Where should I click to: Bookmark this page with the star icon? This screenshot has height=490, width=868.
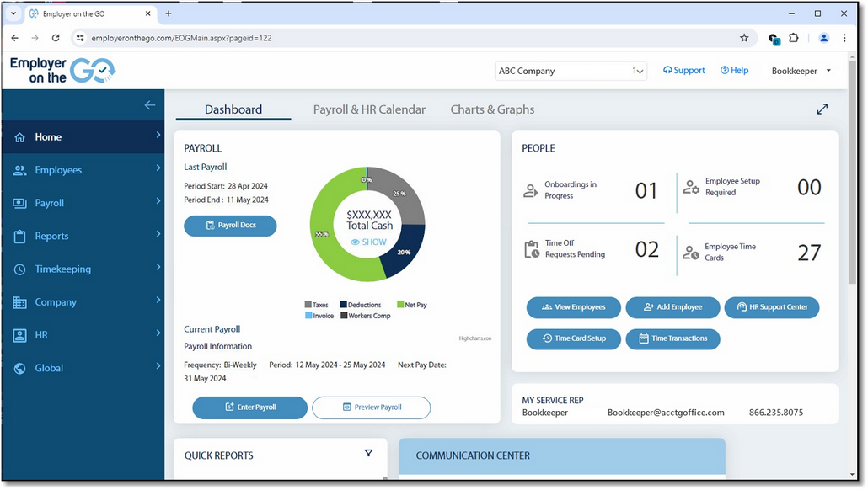[744, 38]
